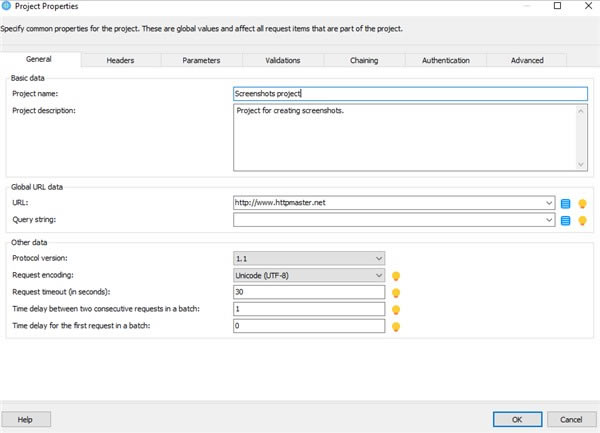Expand the Query string dropdown arrow

[x=549, y=220]
